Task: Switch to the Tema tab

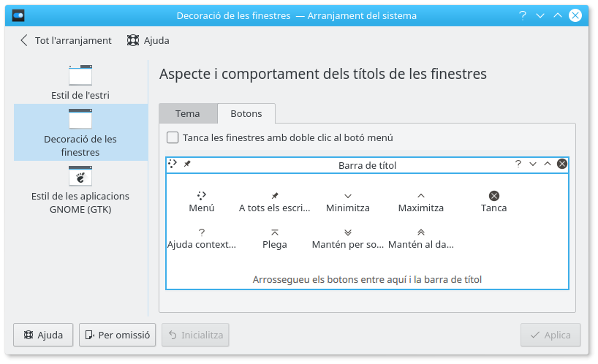Action: pos(188,113)
